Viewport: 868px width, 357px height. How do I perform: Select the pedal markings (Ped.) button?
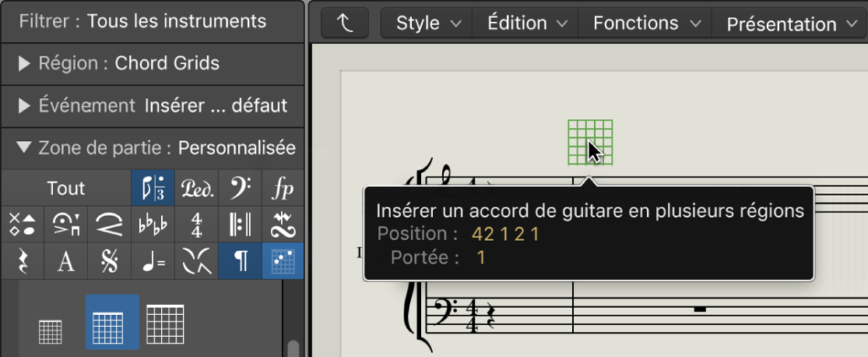point(196,188)
